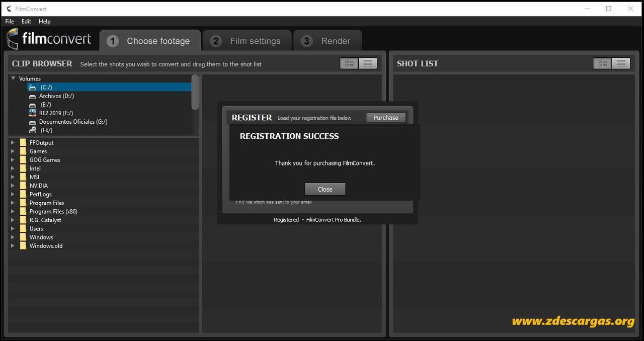
Task: Switch Shot List to thumbnail view icon
Action: [602, 63]
